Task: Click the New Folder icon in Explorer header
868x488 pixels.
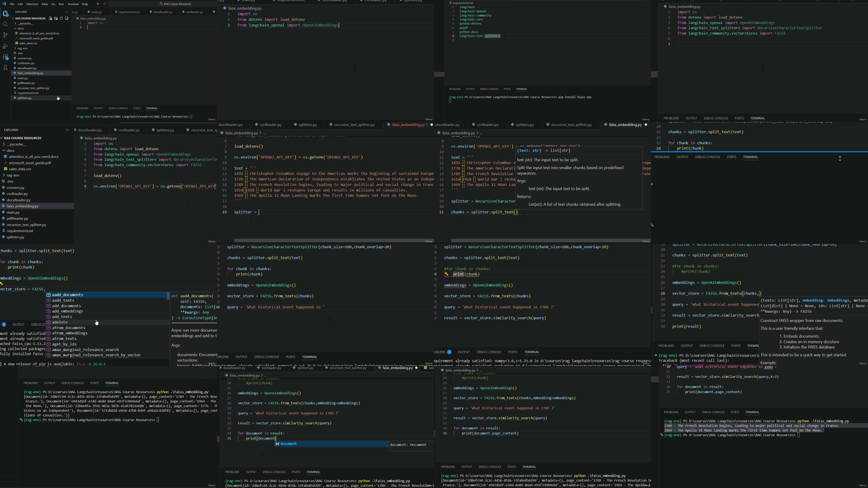Action: [56, 18]
